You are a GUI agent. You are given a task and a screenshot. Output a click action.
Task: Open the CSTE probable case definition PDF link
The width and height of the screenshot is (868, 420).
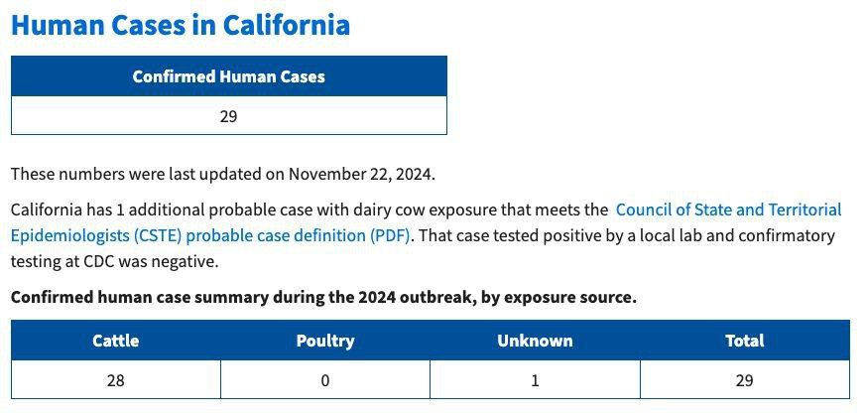click(728, 210)
